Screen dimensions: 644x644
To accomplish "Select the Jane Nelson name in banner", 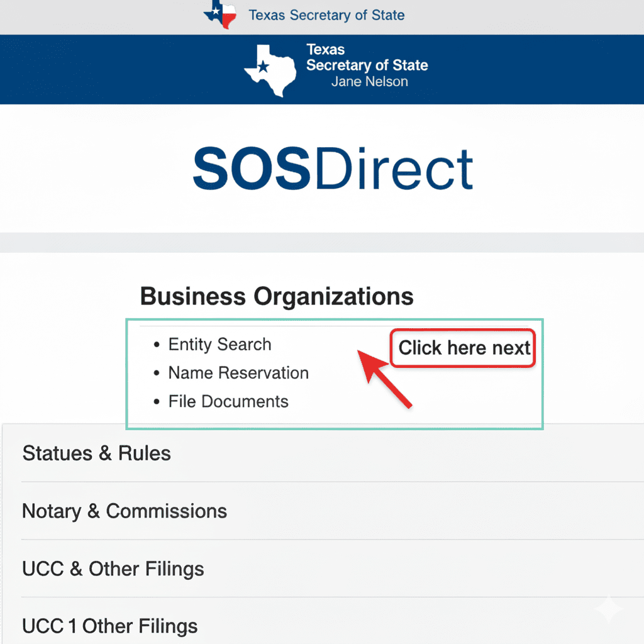I will 369,82.
